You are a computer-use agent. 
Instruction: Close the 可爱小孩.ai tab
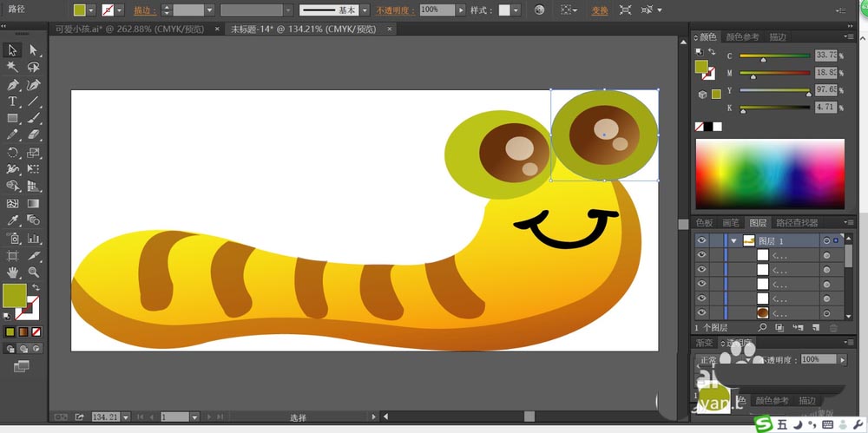[x=217, y=29]
